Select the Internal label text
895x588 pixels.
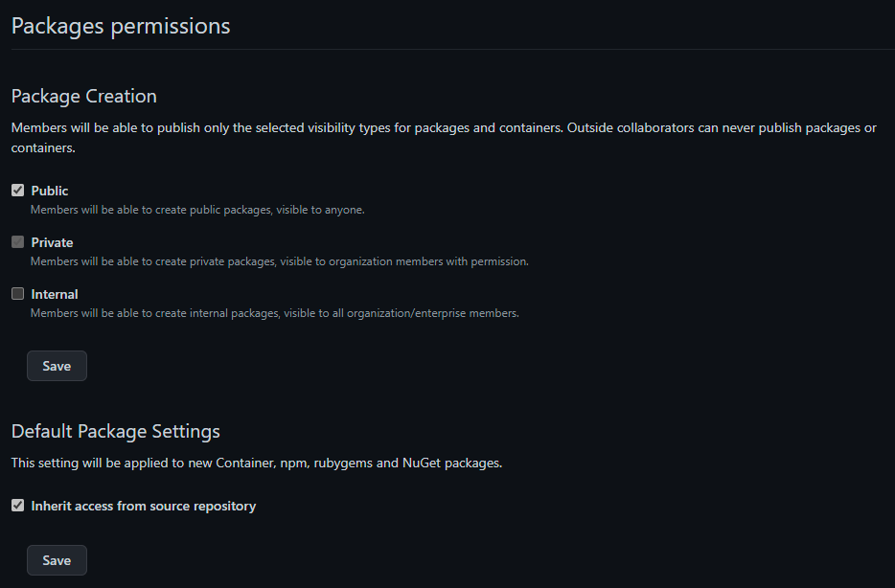[x=55, y=293]
